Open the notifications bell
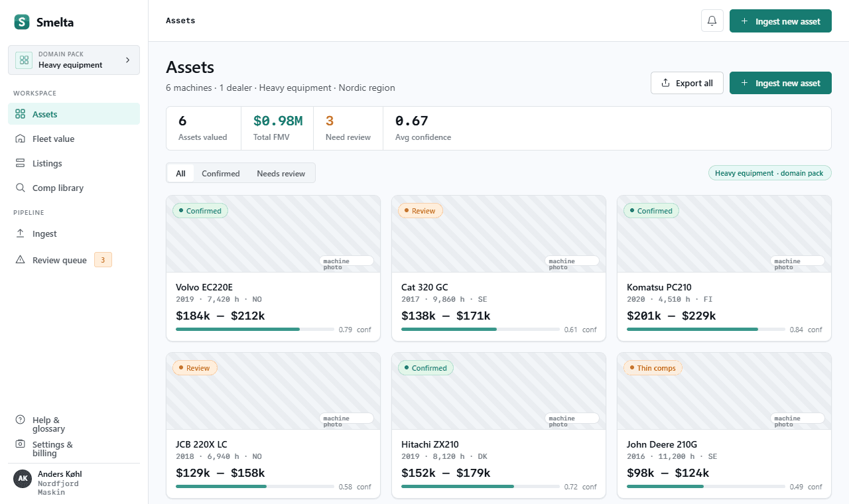 coord(712,21)
